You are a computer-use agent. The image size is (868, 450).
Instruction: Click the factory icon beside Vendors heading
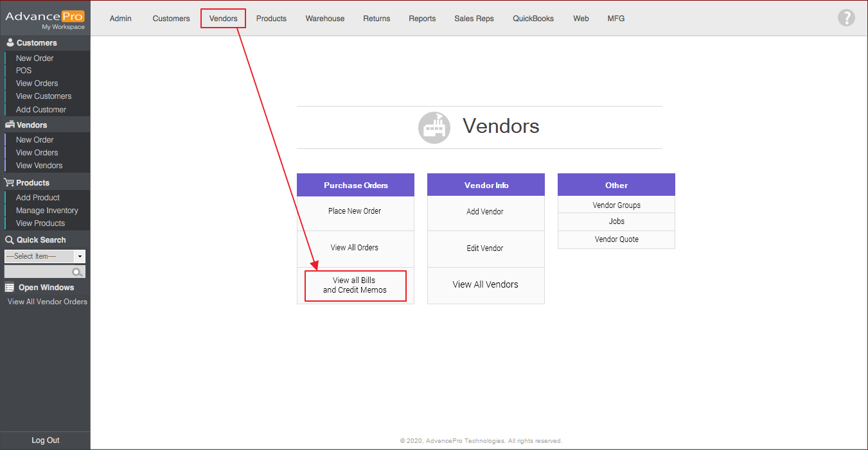click(x=434, y=127)
